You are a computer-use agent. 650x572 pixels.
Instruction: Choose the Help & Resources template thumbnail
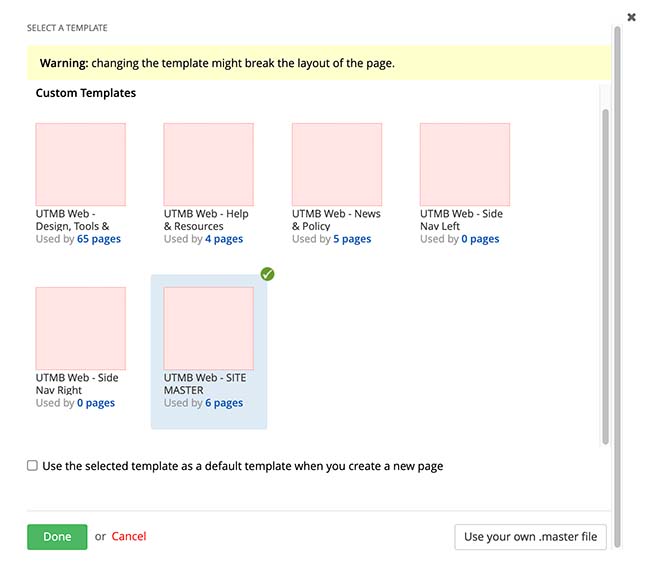(208, 165)
